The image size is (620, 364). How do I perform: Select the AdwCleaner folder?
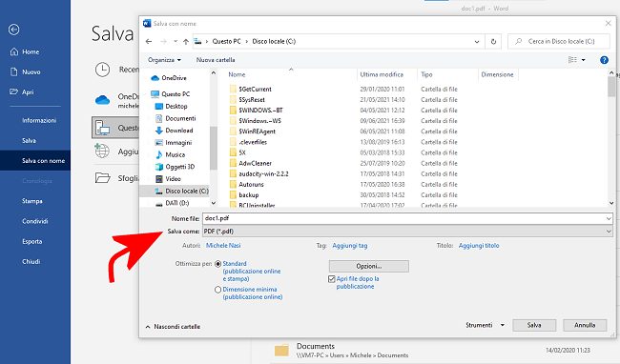click(x=255, y=163)
